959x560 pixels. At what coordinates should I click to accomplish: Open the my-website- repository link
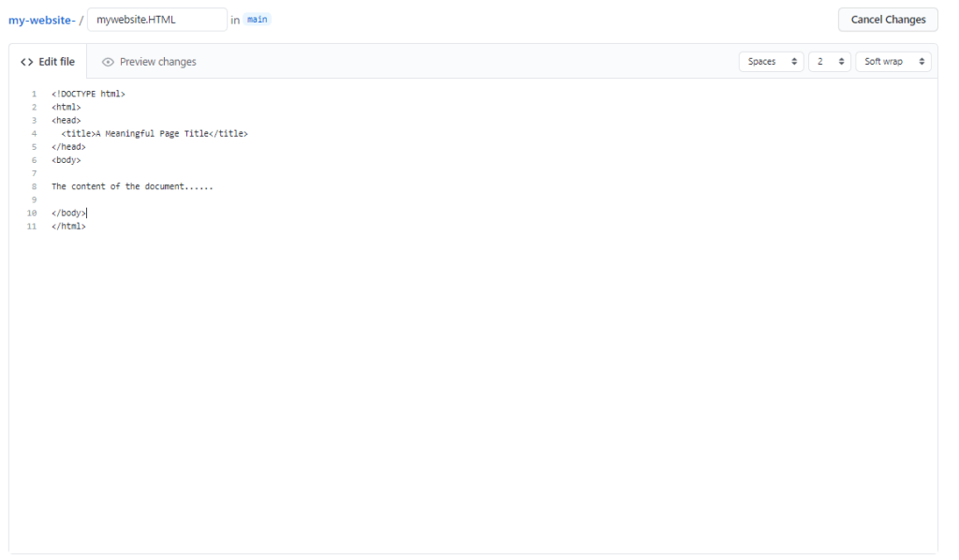point(41,20)
